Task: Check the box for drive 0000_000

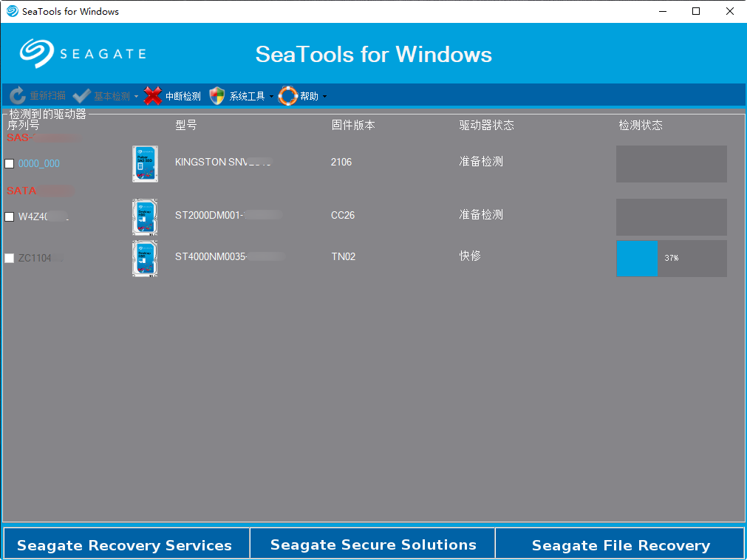Action: [x=9, y=164]
